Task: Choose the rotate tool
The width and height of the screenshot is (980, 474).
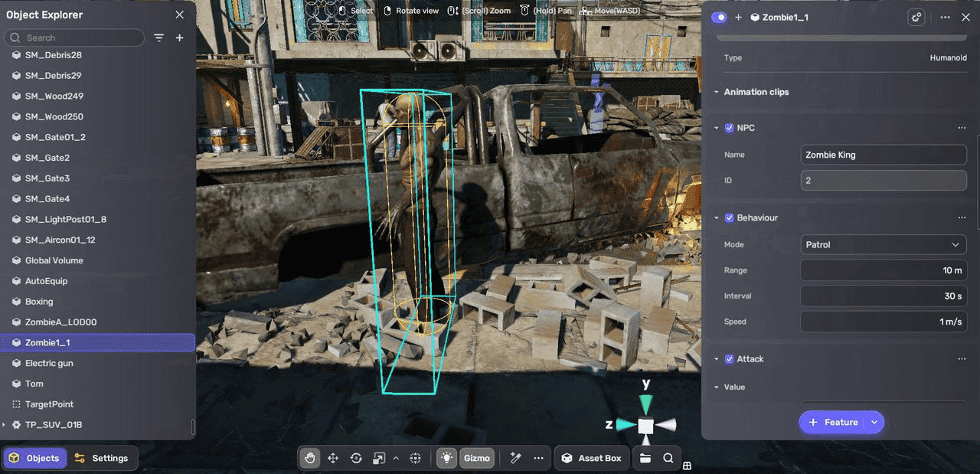Action: click(356, 458)
